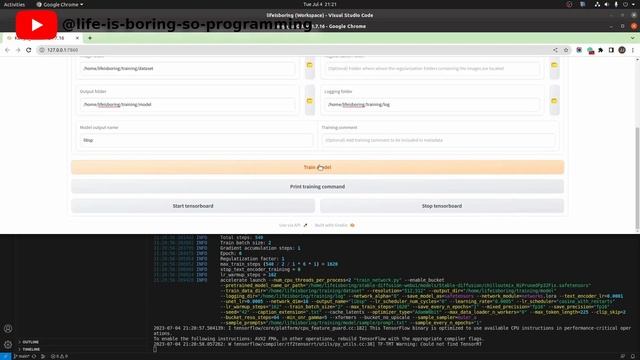Click errors and warnings in VS Code status bar
This screenshot has height=360, width=640.
click(59, 356)
